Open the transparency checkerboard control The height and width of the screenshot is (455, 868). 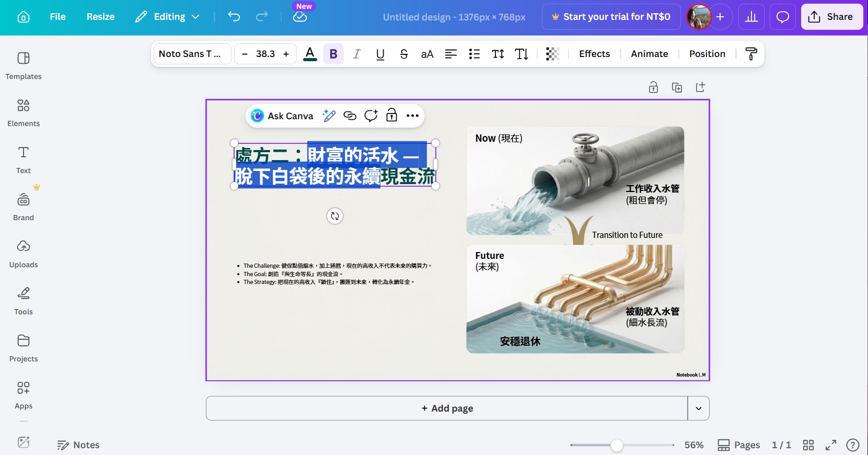(552, 54)
